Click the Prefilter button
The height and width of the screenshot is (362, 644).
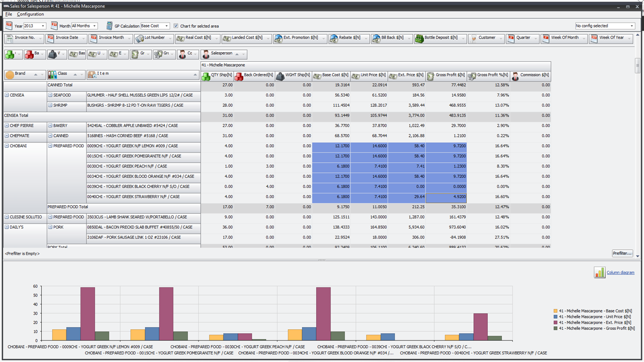pos(621,253)
